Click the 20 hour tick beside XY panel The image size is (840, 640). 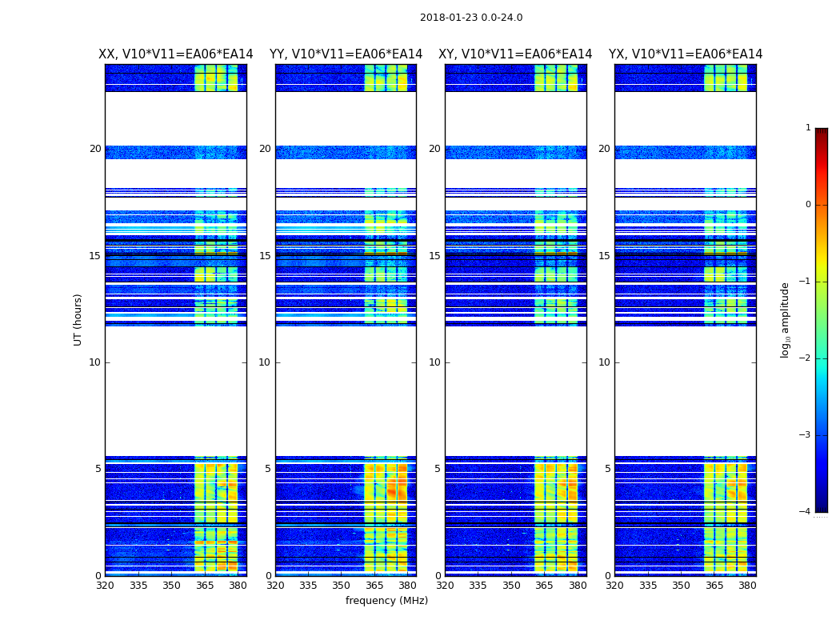[434, 149]
